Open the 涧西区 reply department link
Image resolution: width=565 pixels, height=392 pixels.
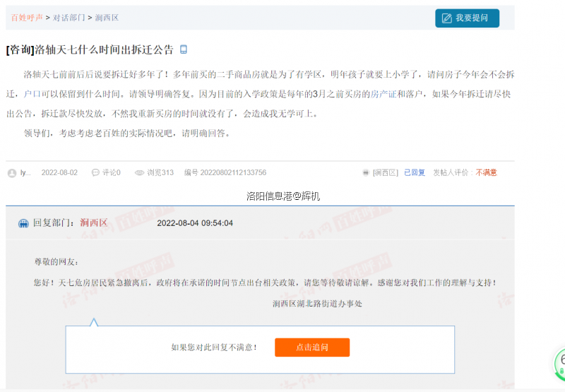93,223
